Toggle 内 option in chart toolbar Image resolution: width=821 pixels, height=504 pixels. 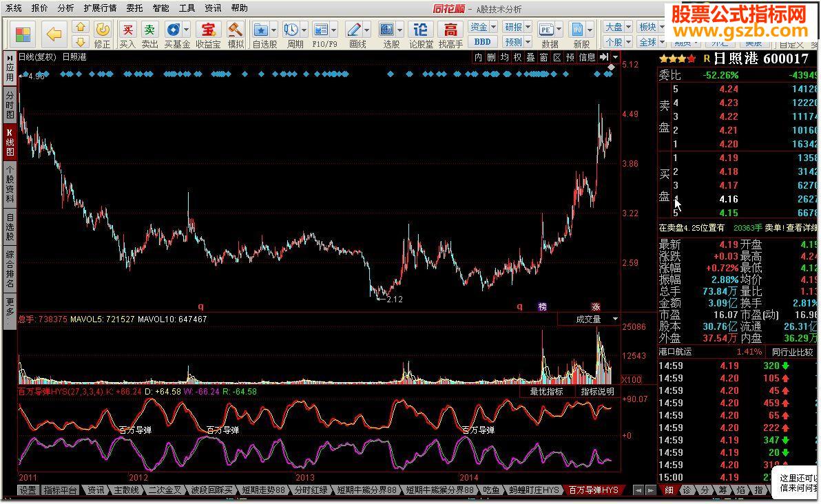pos(478,57)
